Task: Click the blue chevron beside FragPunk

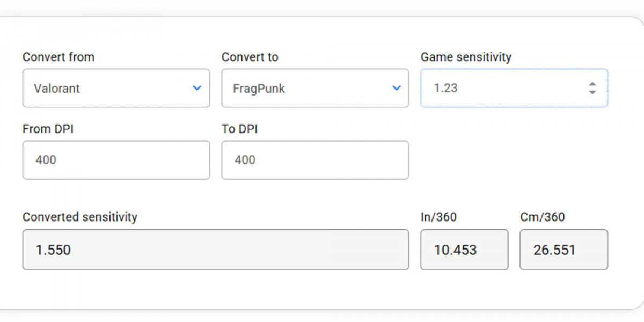Action: pyautogui.click(x=397, y=88)
